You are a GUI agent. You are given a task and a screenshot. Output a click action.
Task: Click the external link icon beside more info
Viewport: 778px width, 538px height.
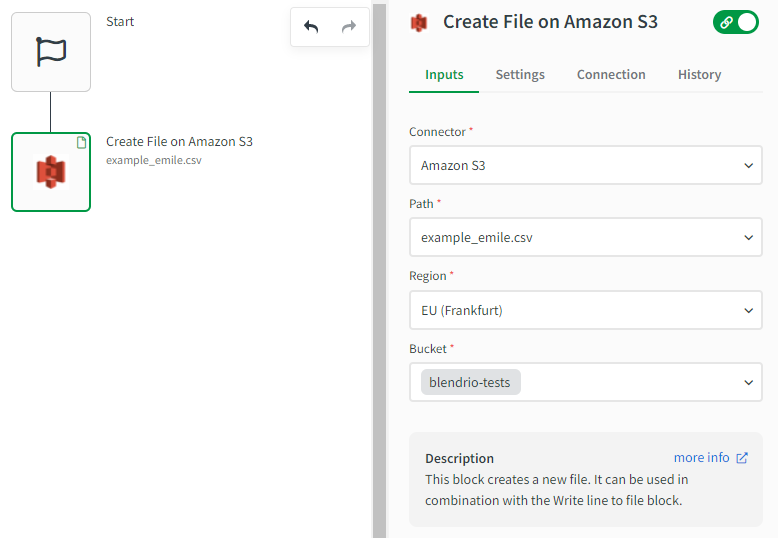[x=742, y=458]
